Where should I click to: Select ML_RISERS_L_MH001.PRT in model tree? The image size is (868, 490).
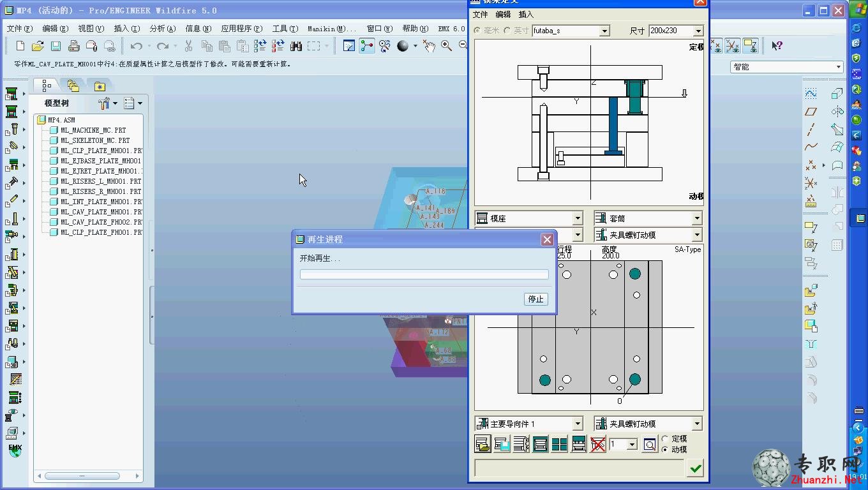pyautogui.click(x=101, y=181)
